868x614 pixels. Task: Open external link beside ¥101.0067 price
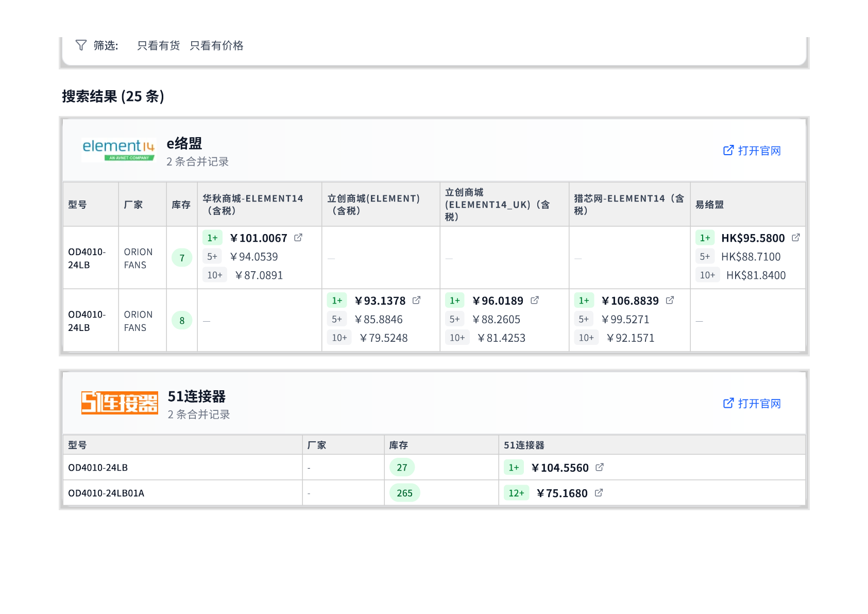click(298, 237)
